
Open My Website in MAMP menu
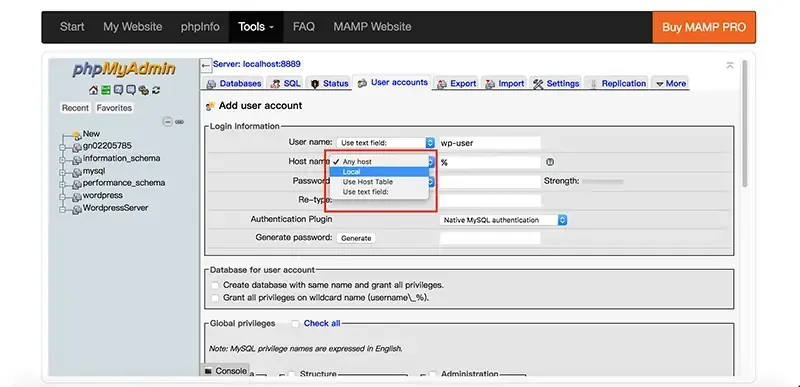pos(133,27)
